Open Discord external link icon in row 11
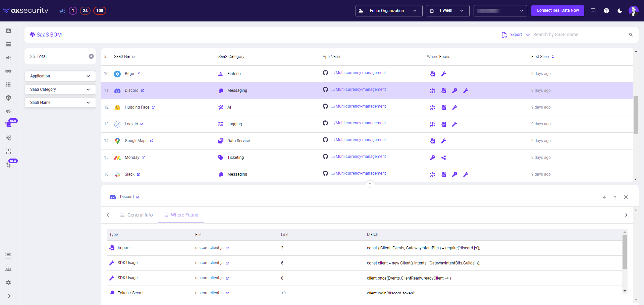This screenshot has width=644, height=305. pos(143,90)
